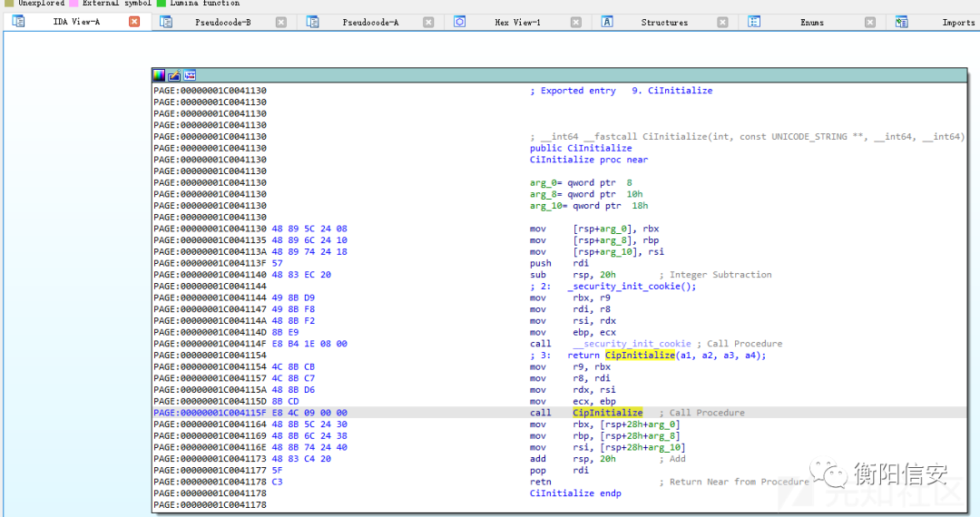Click opcode bytes E8 B4 1E 08 00

[x=309, y=344]
